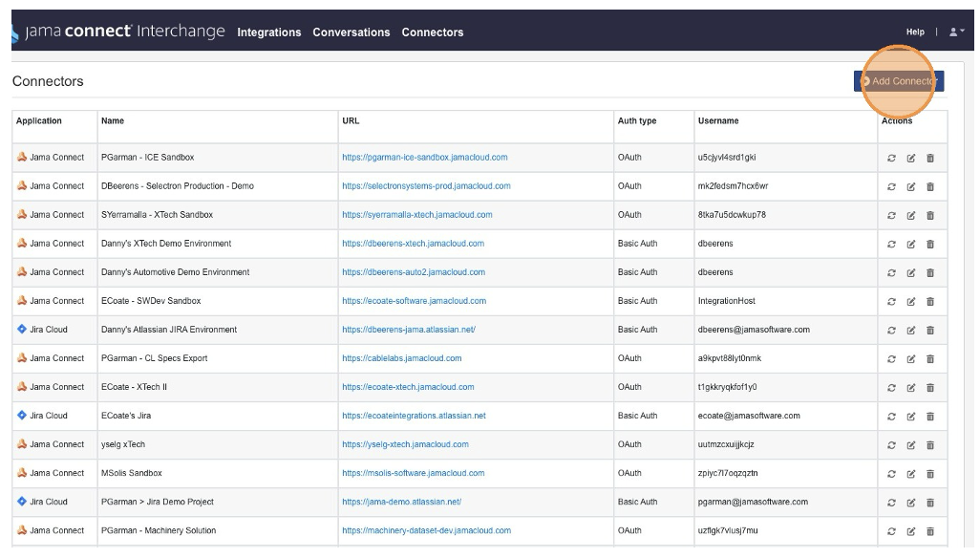
Task: Refresh Danny's XTech Demo Environment connector
Action: coord(891,245)
